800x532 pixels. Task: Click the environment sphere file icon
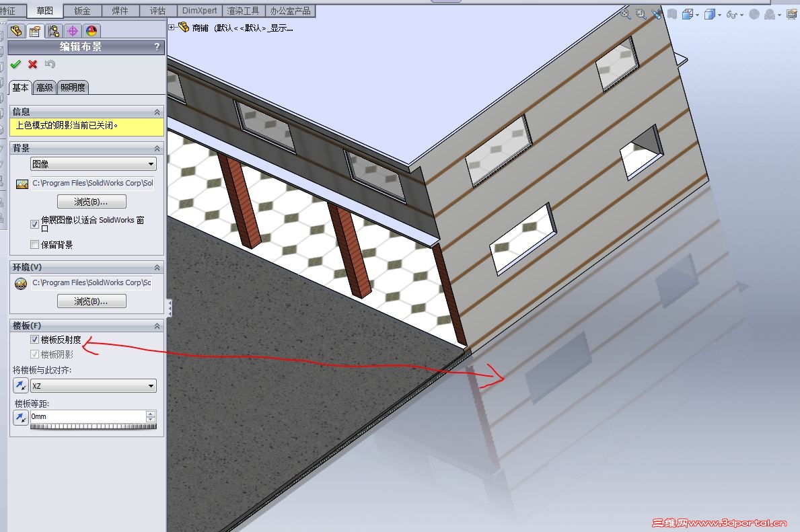pyautogui.click(x=21, y=284)
